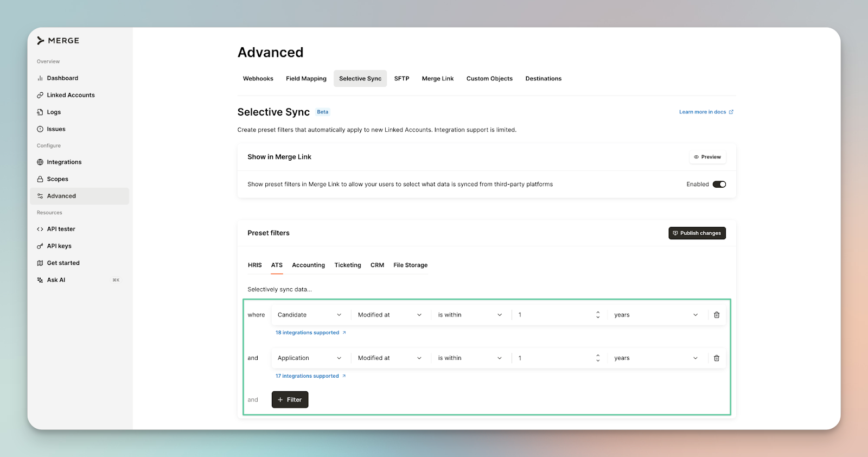The image size is (868, 457).
Task: Click the Get started map icon
Action: (40, 263)
